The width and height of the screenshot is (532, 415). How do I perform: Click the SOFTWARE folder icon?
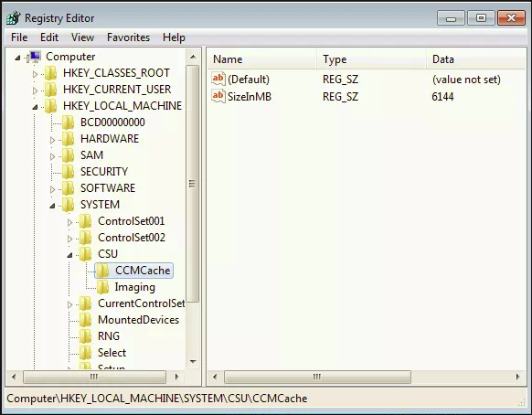tap(68, 188)
